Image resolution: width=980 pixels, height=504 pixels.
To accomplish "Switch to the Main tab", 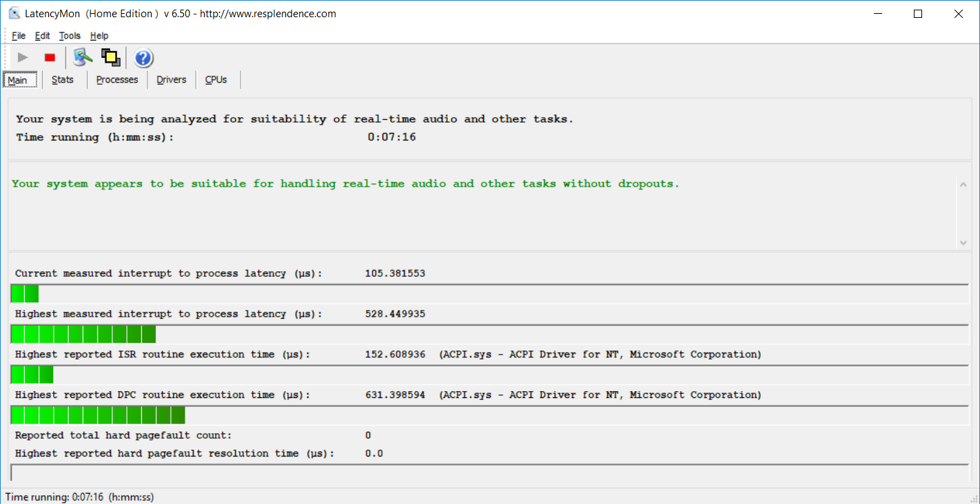I will point(17,80).
